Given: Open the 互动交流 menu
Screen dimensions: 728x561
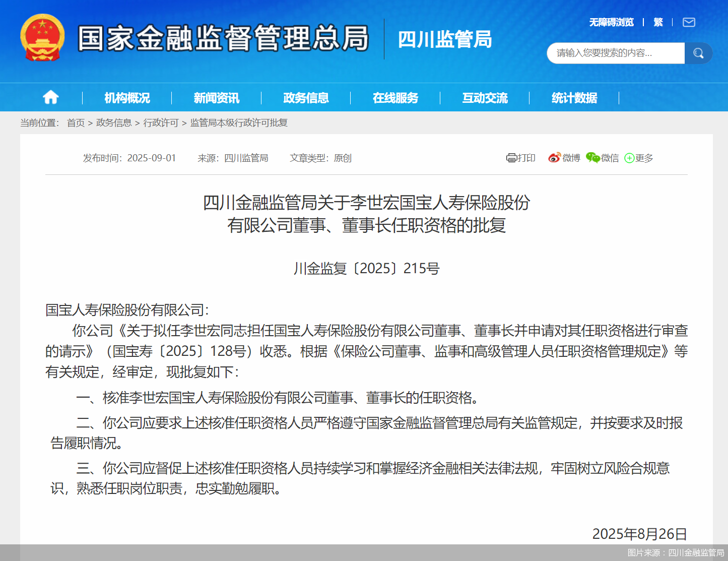Looking at the screenshot, I should tap(485, 98).
